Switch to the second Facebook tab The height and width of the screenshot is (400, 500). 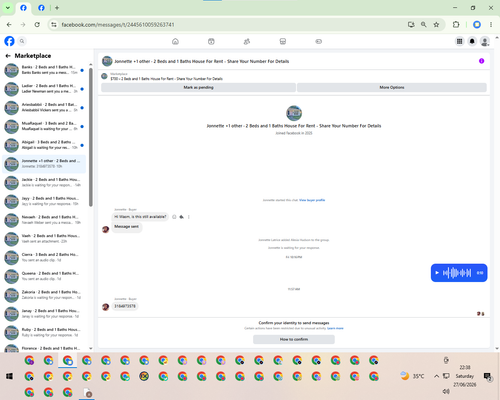pyautogui.click(x=41, y=8)
